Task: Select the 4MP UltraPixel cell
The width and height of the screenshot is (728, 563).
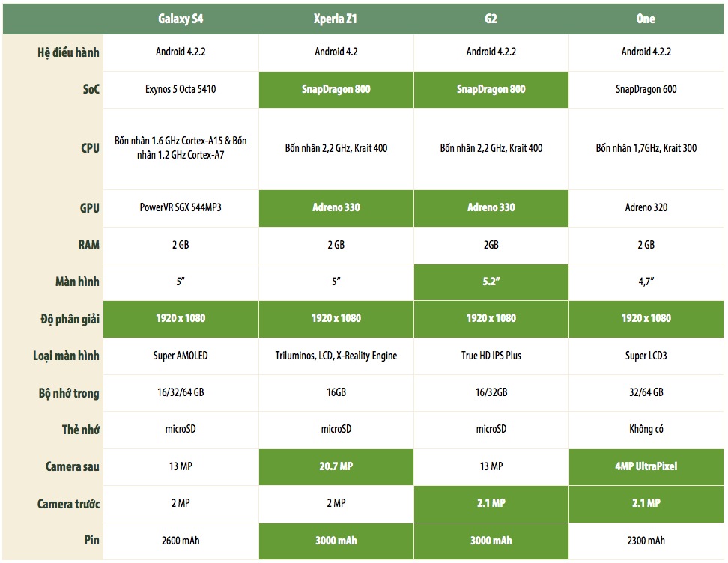Action: pyautogui.click(x=646, y=466)
